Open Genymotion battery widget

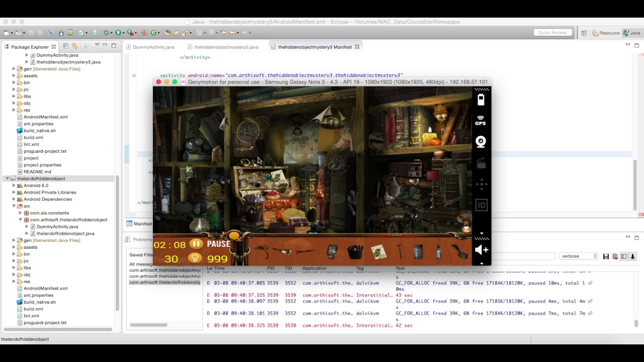pos(480,99)
